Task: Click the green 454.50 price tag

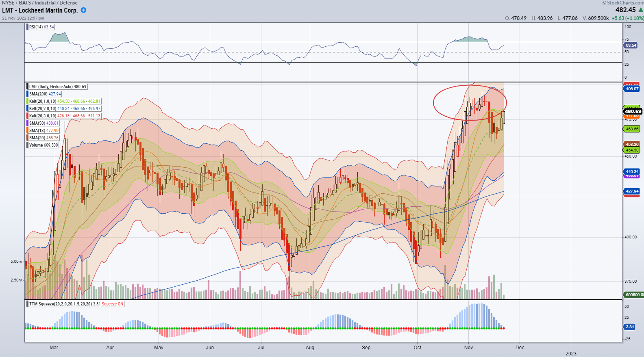Action: click(x=632, y=150)
